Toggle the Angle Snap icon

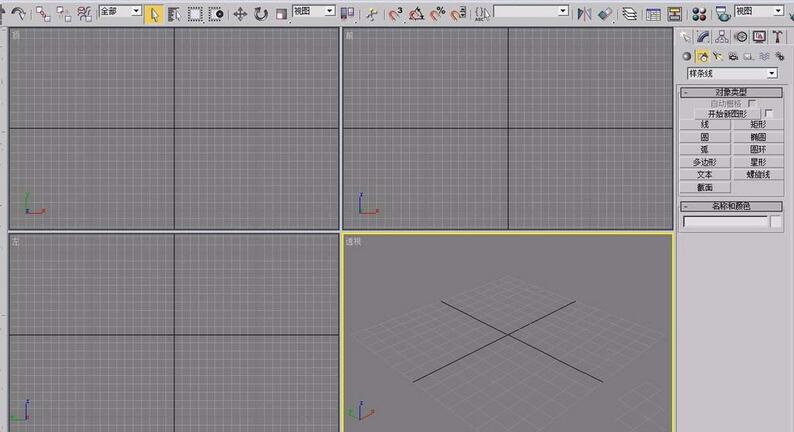[416, 15]
